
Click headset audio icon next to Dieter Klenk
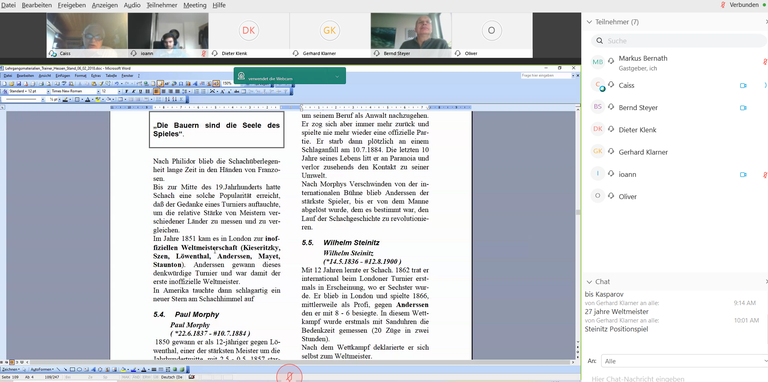pos(611,130)
